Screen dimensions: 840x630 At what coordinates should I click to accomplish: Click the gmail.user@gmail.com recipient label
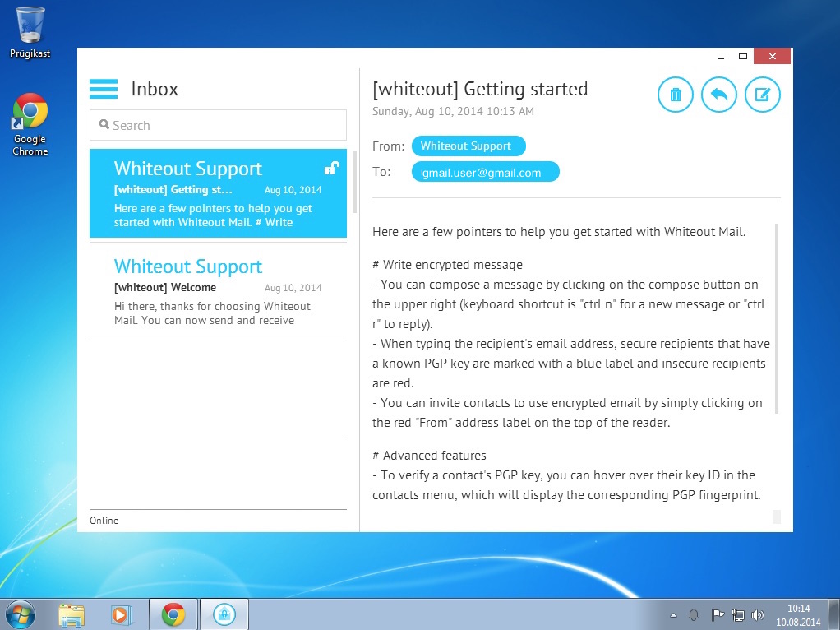click(486, 172)
